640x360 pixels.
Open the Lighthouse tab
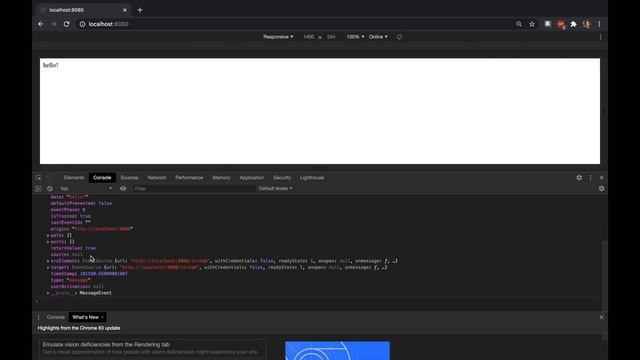[312, 178]
